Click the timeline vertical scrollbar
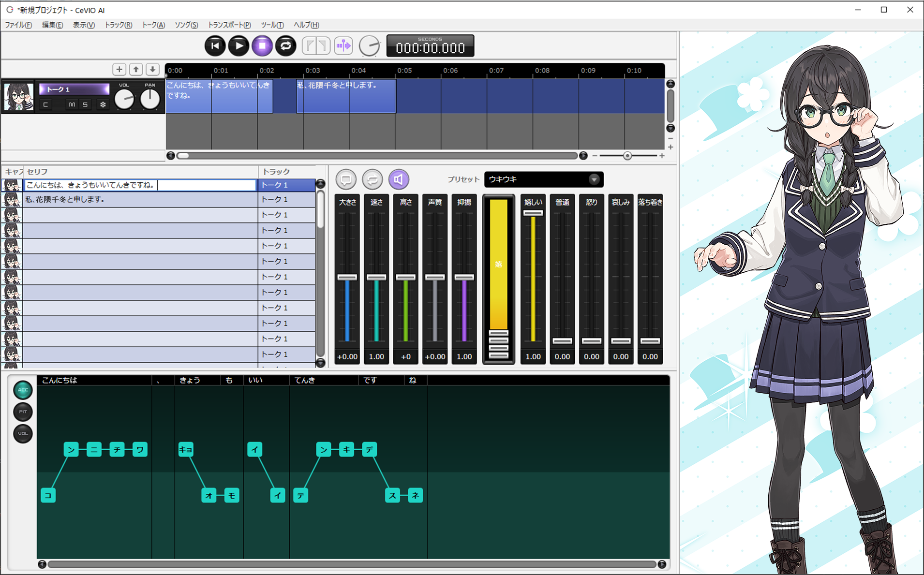924x575 pixels. coord(671,106)
